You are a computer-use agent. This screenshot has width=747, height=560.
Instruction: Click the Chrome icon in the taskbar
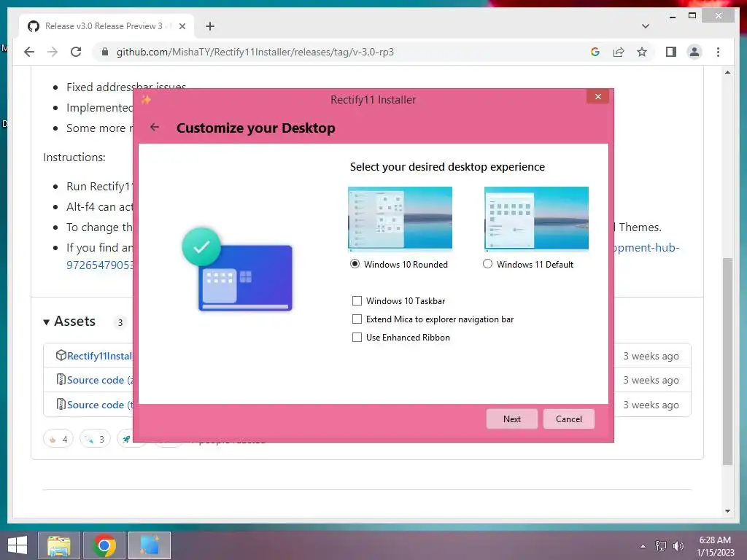104,545
